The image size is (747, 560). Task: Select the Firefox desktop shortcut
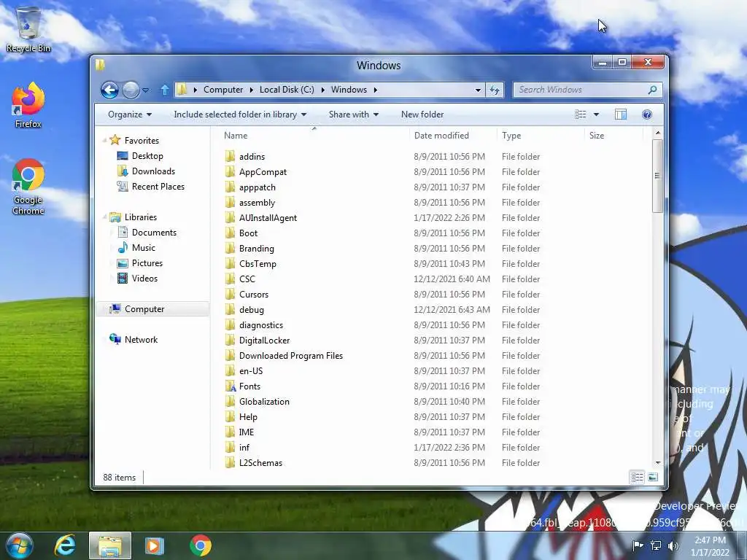pyautogui.click(x=28, y=105)
